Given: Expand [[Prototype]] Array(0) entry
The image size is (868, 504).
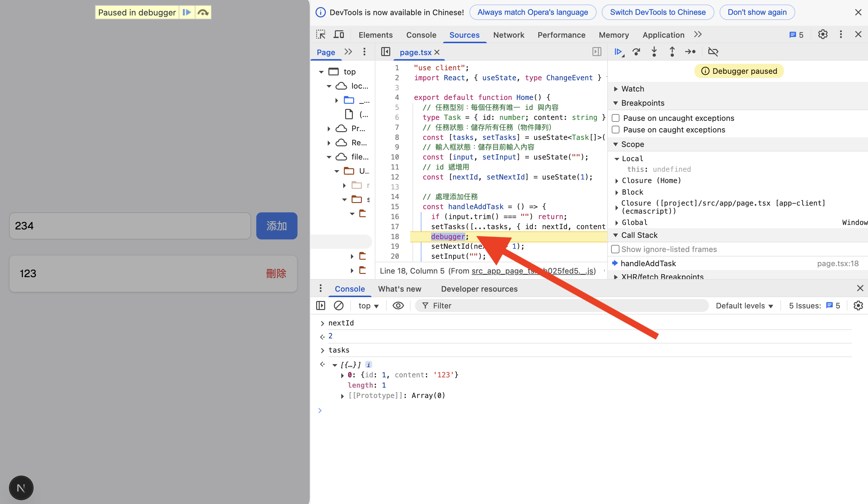Looking at the screenshot, I should [342, 396].
